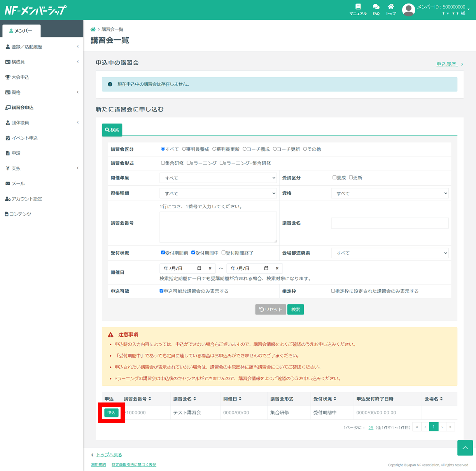Select the メンバー tab
This screenshot has height=471, width=476.
coord(21,31)
